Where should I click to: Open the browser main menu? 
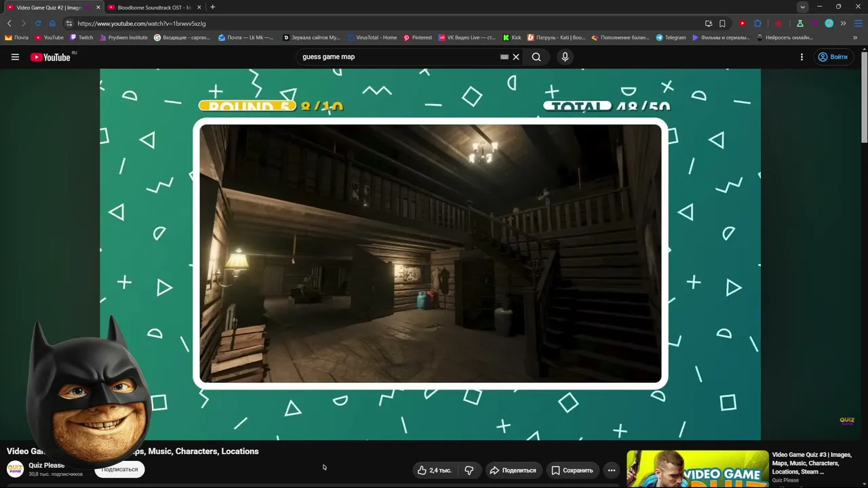point(857,23)
